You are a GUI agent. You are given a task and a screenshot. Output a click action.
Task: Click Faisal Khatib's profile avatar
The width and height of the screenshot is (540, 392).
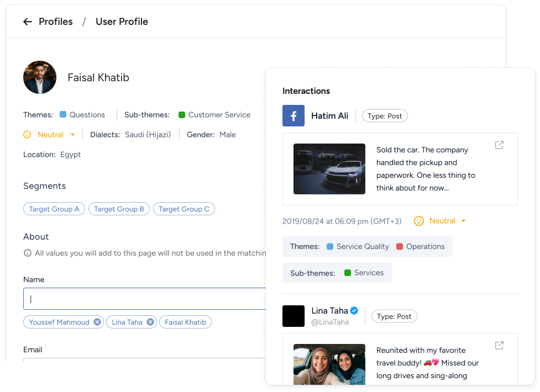[x=40, y=77]
